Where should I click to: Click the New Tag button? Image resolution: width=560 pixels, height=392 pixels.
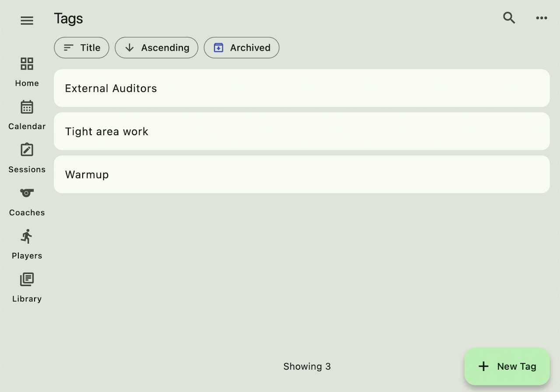point(507,367)
